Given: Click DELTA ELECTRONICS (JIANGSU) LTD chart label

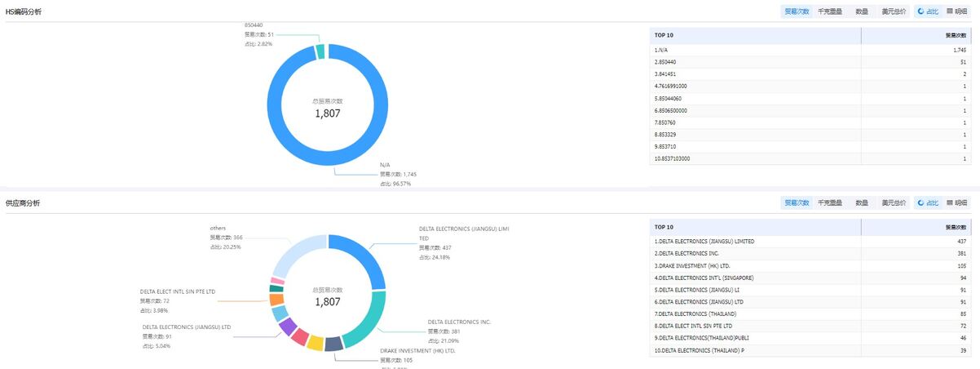Looking at the screenshot, I should tap(187, 327).
